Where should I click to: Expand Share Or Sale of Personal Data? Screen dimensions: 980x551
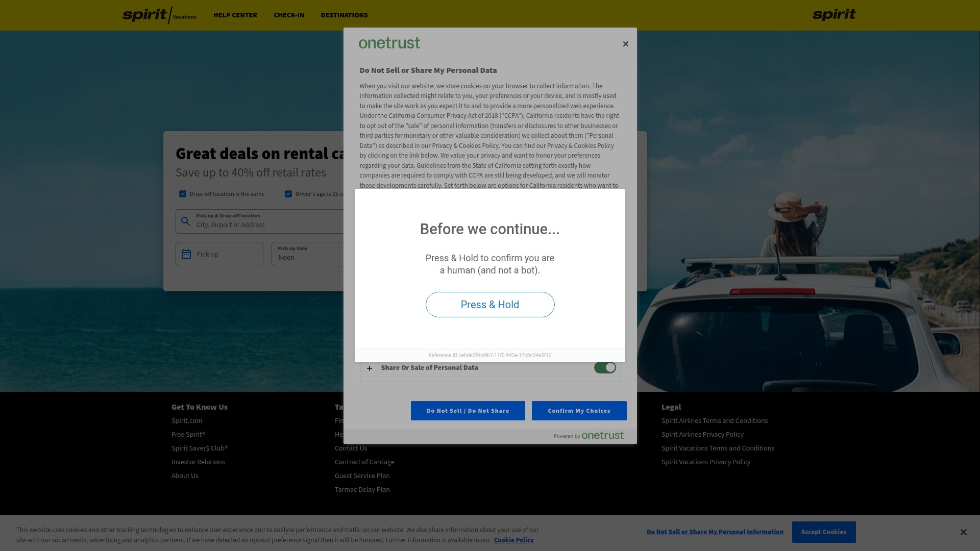370,368
